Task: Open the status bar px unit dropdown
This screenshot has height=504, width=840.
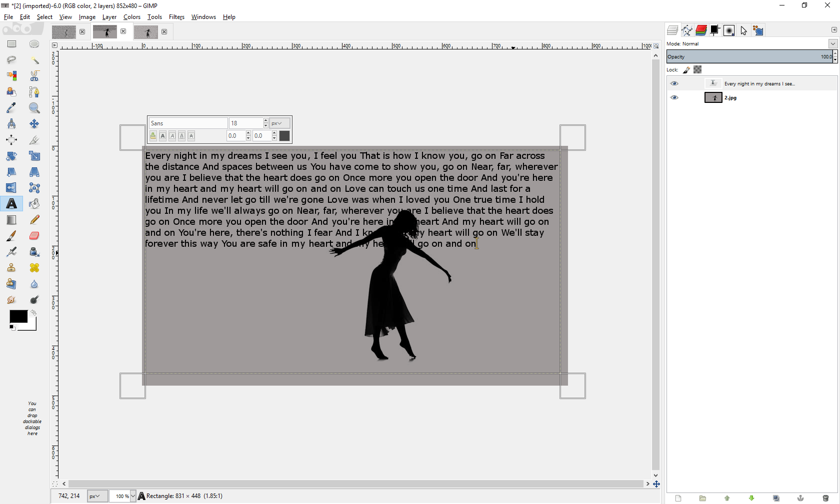Action: (x=97, y=496)
